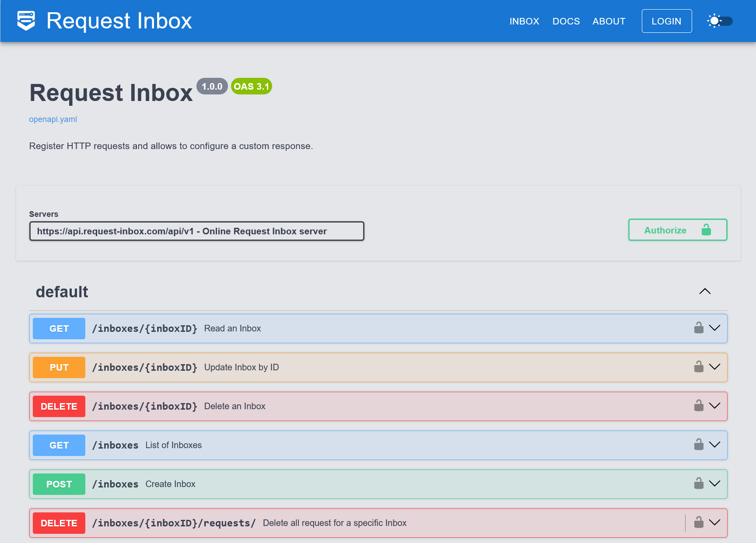This screenshot has width=756, height=543.
Task: Click 'Create Inbox' description text
Action: tap(171, 484)
